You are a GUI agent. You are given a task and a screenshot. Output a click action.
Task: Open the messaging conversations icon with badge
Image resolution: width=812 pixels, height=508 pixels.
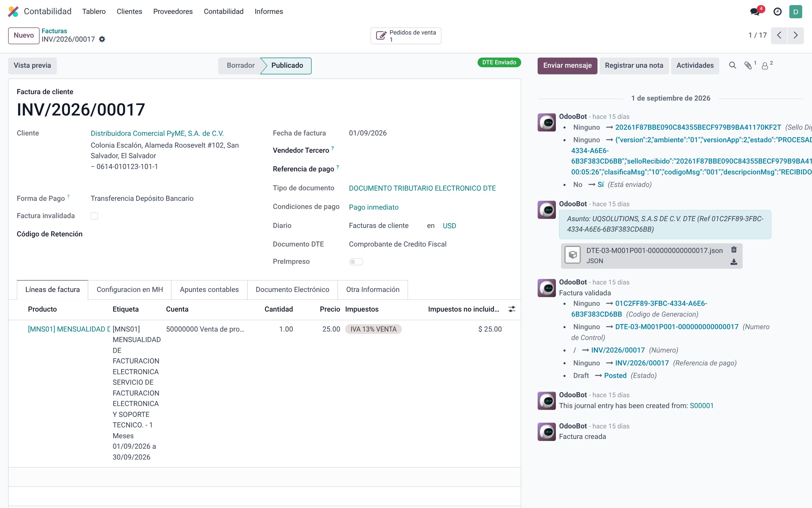[x=755, y=12]
